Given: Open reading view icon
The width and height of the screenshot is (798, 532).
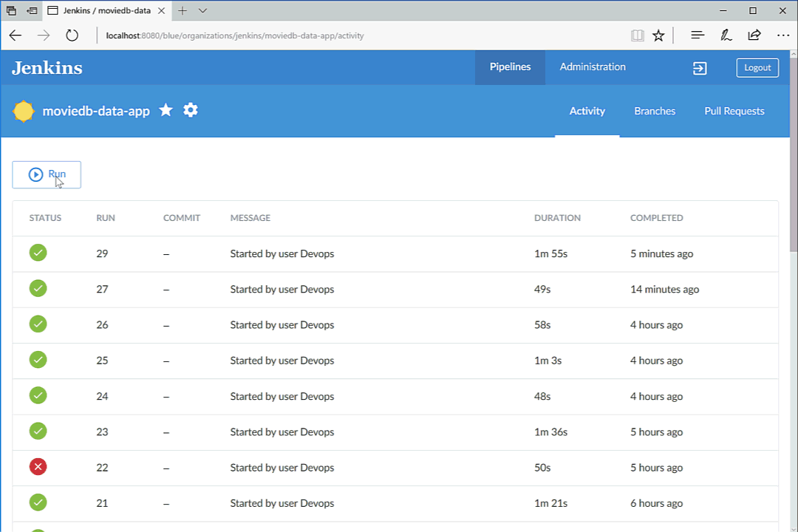Looking at the screenshot, I should (637, 35).
